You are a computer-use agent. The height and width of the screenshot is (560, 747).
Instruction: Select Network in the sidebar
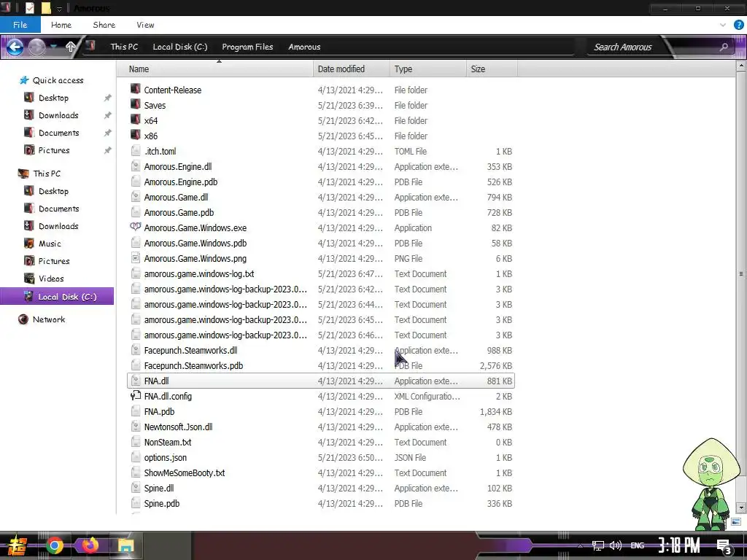pos(49,319)
